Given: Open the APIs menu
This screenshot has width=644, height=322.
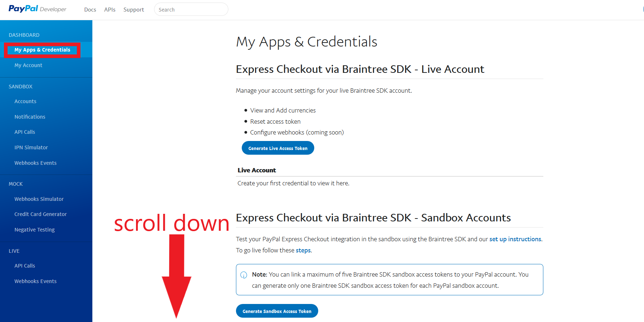Looking at the screenshot, I should [x=110, y=10].
